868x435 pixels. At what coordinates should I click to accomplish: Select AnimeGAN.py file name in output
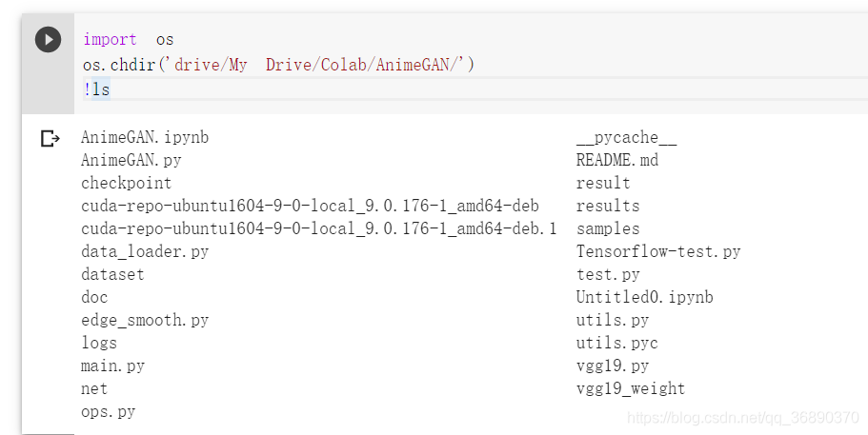(x=131, y=160)
